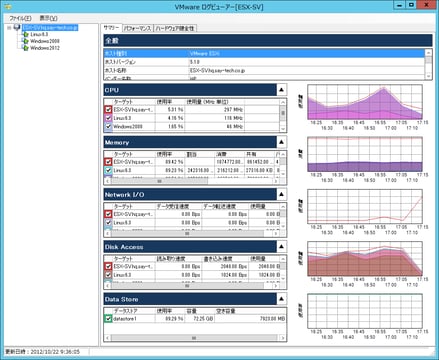
Task: Click the Memory usage chart
Action: pos(365,154)
